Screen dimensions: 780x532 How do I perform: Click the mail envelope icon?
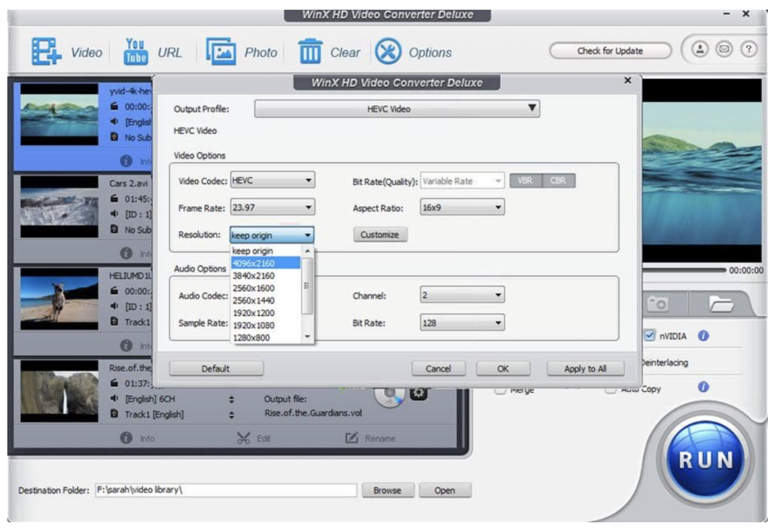[x=724, y=49]
